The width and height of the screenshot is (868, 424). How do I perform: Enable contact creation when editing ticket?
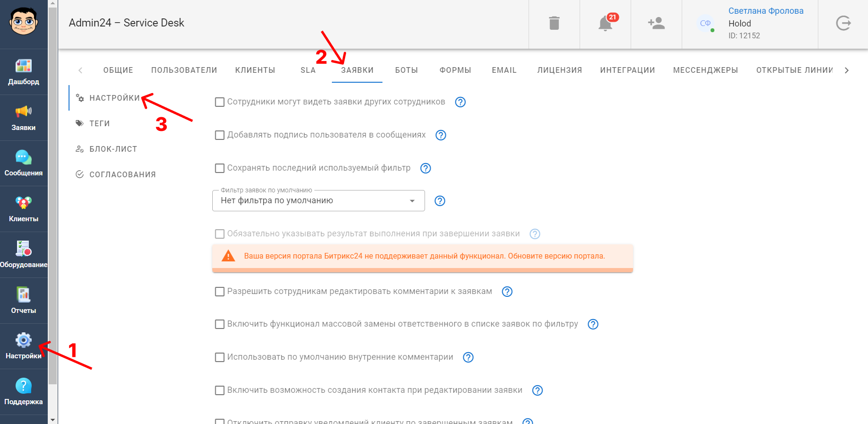(x=220, y=390)
